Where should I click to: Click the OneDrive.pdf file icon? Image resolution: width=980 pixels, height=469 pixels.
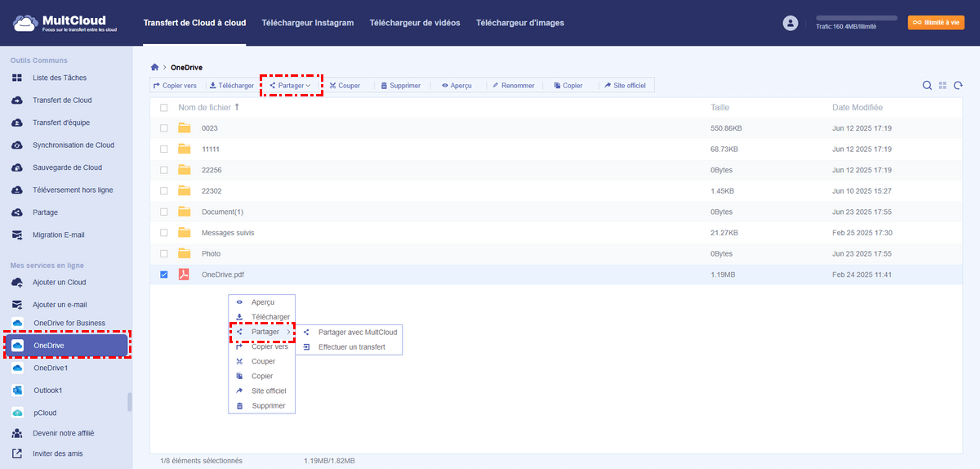tap(185, 275)
